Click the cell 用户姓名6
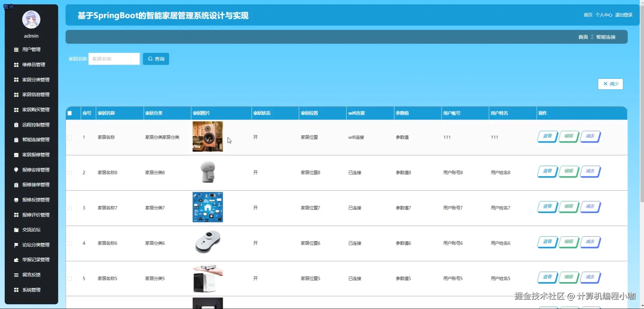The width and height of the screenshot is (644, 309). click(500, 243)
